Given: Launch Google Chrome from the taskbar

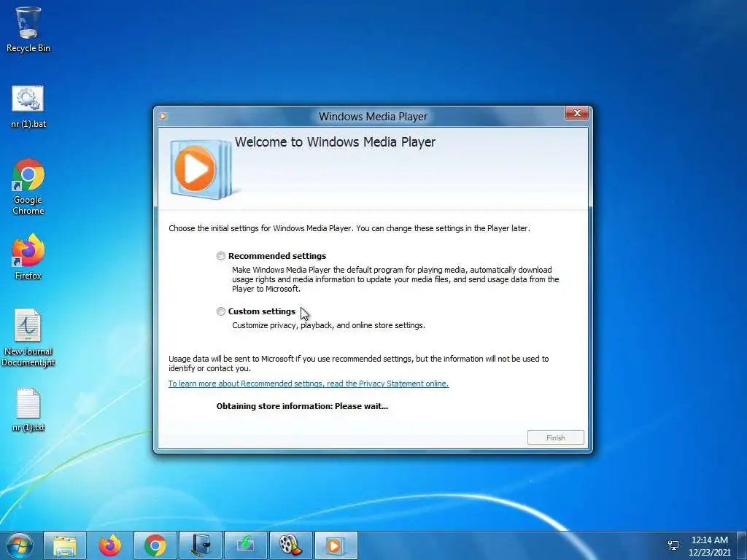Looking at the screenshot, I should pyautogui.click(x=155, y=545).
